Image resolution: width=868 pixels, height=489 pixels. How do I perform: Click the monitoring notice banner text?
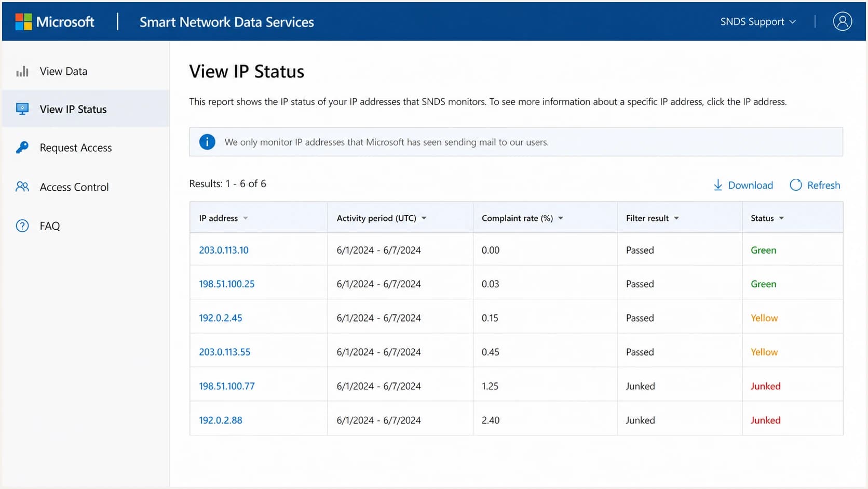coord(387,142)
